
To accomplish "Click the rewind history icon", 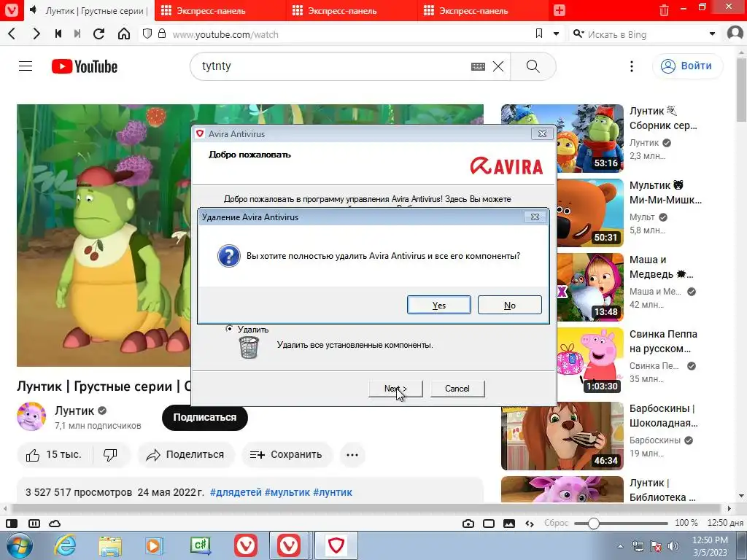I will [58, 34].
